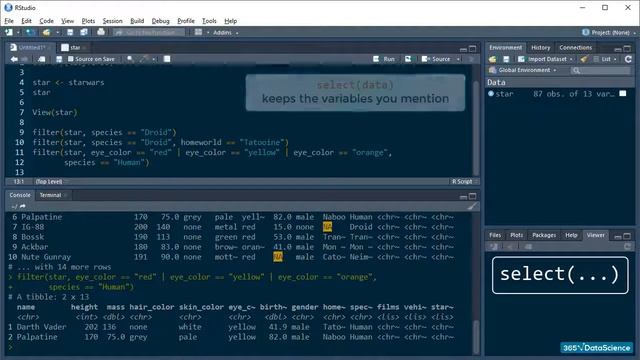This screenshot has height=360, width=640.
Task: Open the Addins dropdown
Action: coord(225,33)
